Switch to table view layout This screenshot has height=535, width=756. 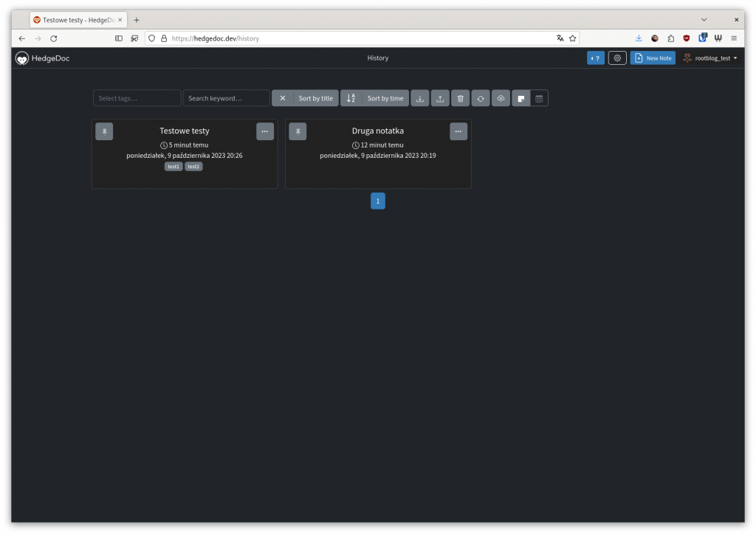click(539, 98)
